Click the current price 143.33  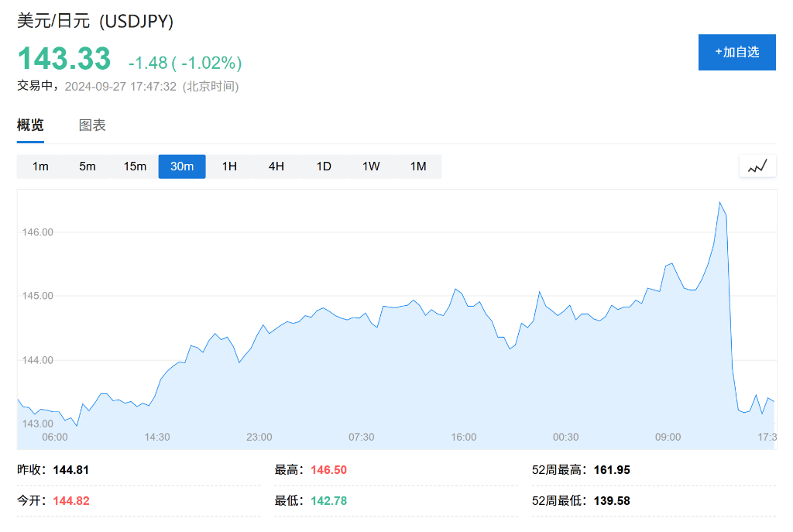(x=64, y=60)
